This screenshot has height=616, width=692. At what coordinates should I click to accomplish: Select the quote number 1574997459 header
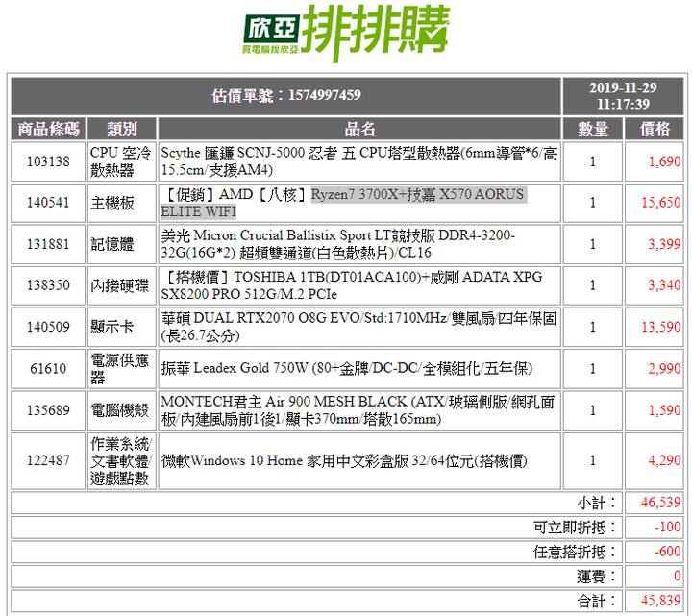tap(286, 96)
